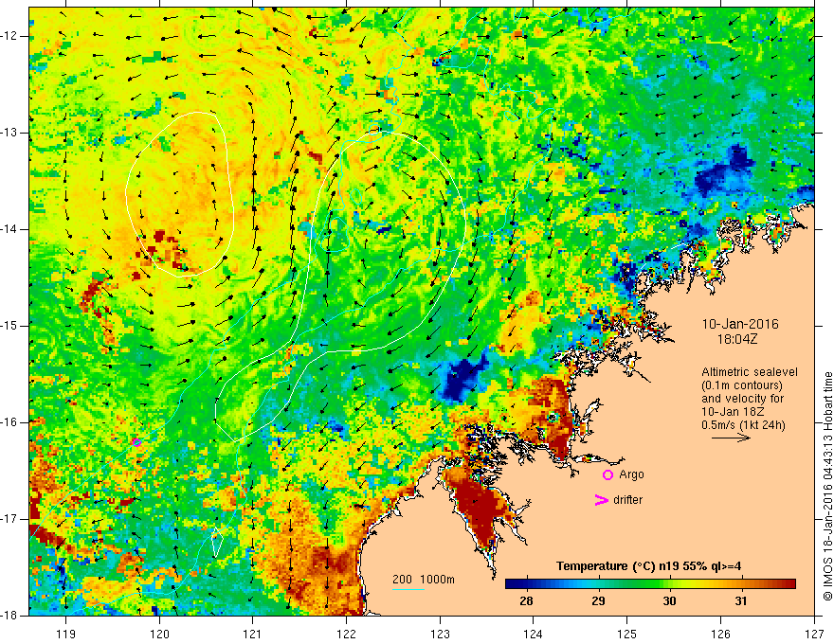
Task: Click the longitude label '124'
Action: (534, 634)
